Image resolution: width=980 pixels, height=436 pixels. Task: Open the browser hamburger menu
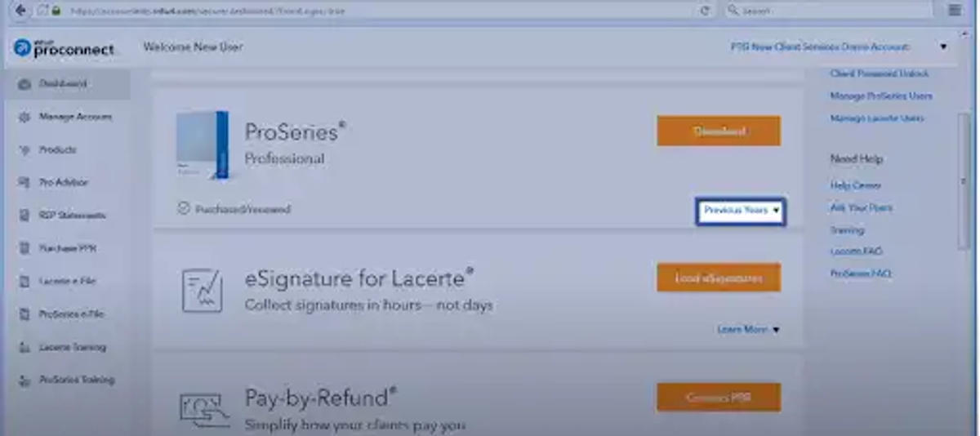pyautogui.click(x=955, y=11)
